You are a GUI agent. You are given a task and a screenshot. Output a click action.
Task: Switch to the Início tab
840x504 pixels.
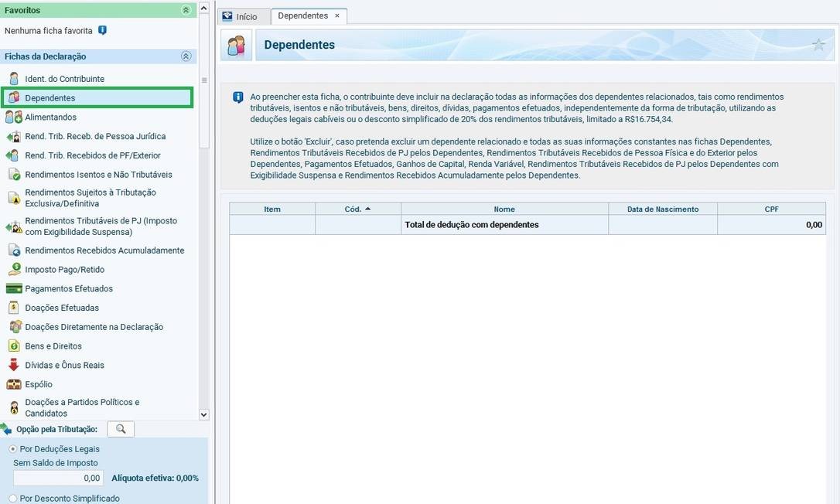click(240, 16)
